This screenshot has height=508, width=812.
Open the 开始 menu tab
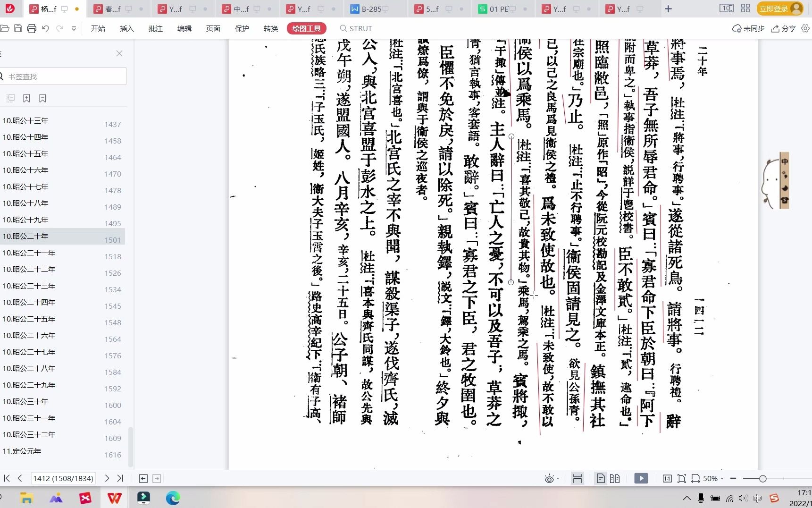[98, 28]
